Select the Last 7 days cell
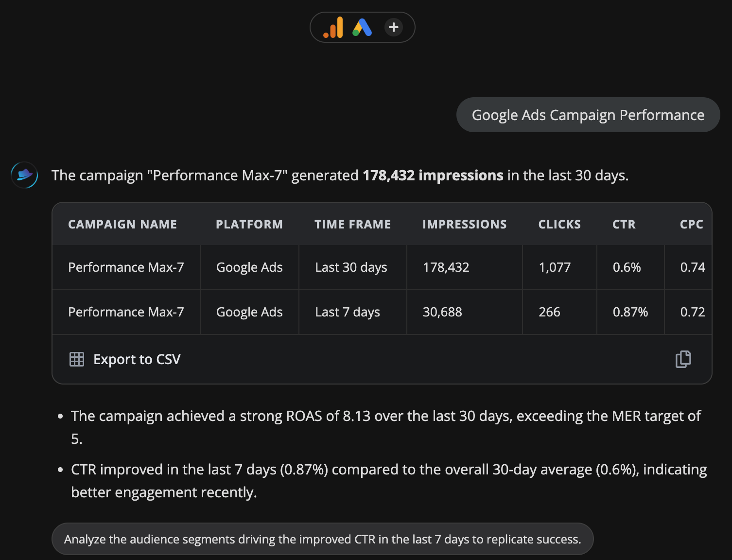732x560 pixels. pyautogui.click(x=348, y=312)
